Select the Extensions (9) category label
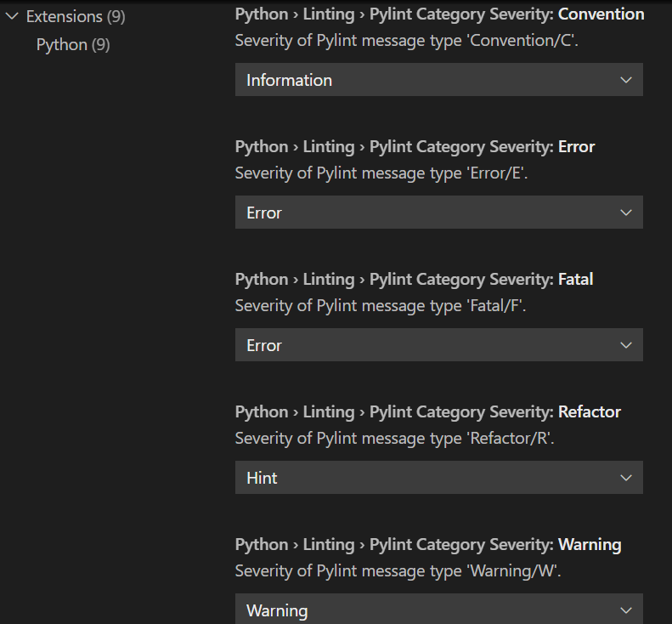Screen dimensions: 672x624 tap(76, 16)
